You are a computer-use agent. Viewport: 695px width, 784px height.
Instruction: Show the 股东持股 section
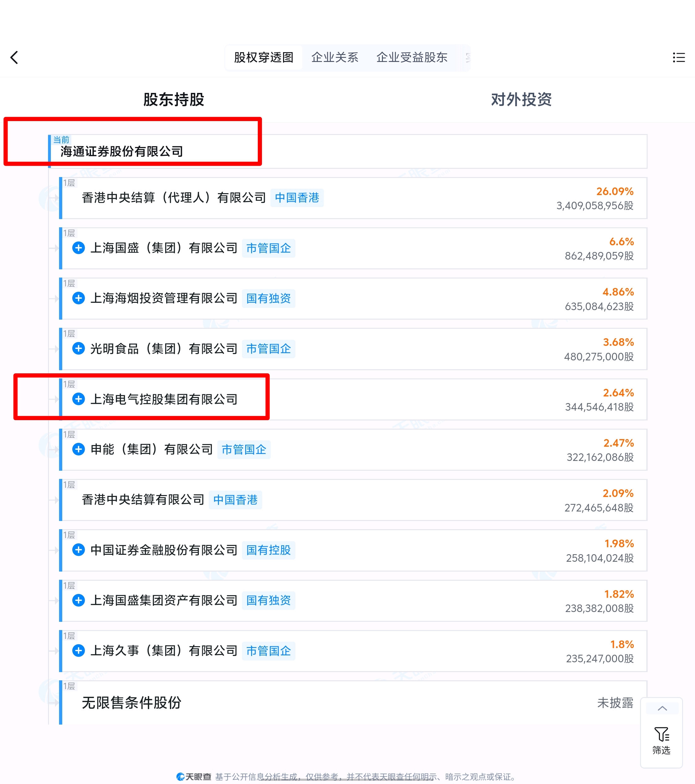coord(174,99)
